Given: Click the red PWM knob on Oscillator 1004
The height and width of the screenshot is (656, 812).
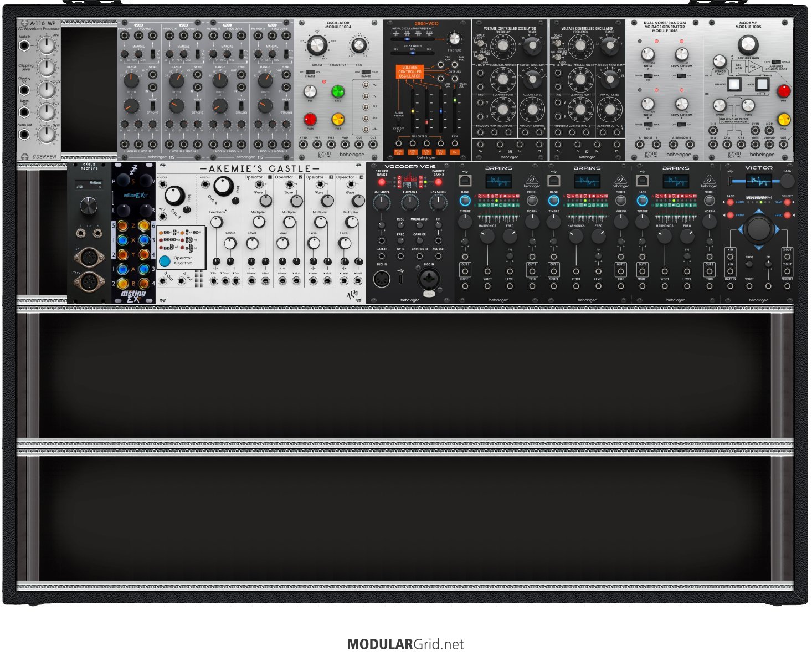Looking at the screenshot, I should click(310, 119).
